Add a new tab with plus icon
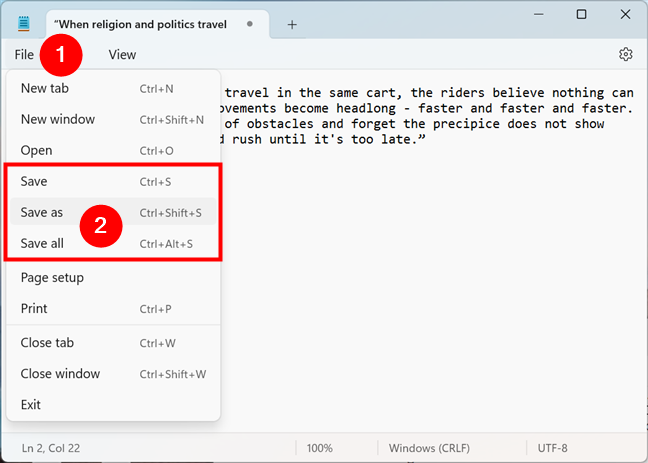This screenshot has height=463, width=648. [292, 24]
